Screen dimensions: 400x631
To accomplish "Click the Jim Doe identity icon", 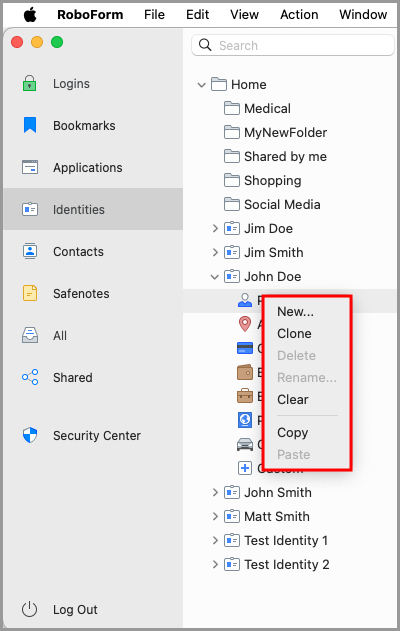I will click(x=232, y=229).
